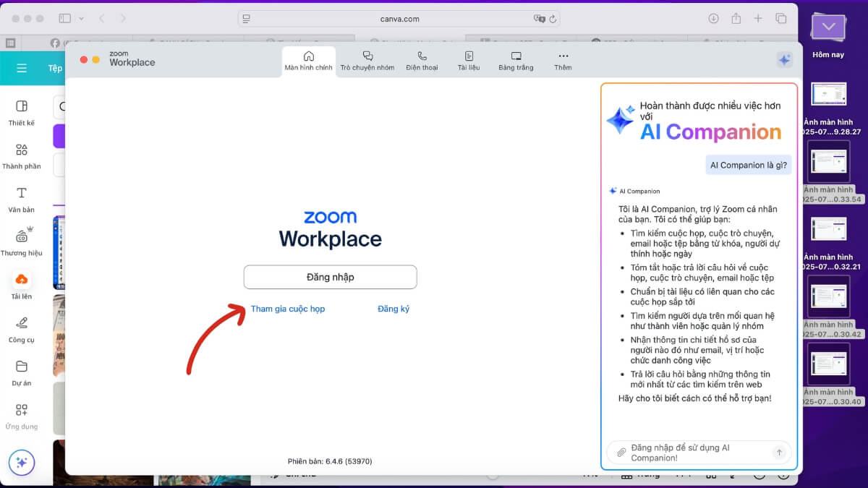Viewport: 868px width, 488px height.
Task: Click the Màn hình chính home icon
Action: 309,56
